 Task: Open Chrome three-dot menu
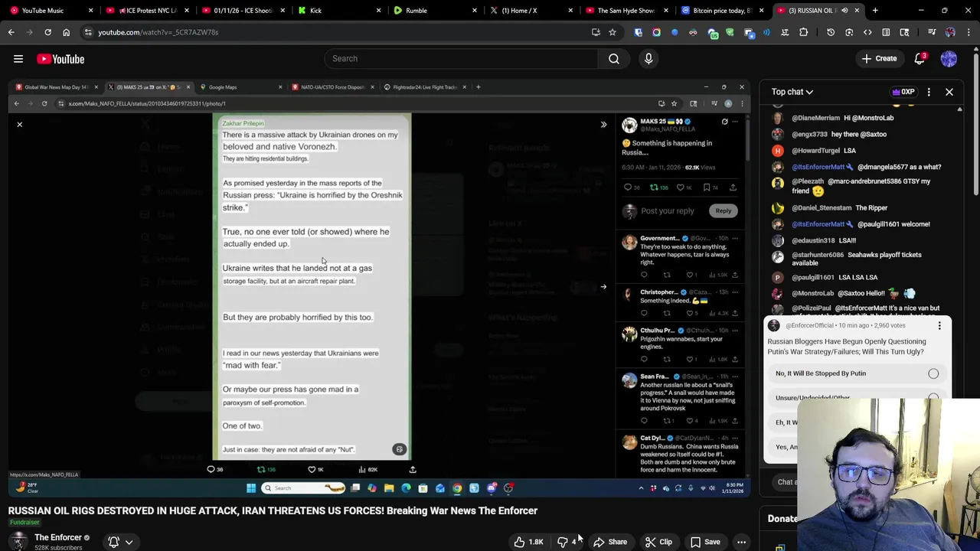tap(969, 32)
